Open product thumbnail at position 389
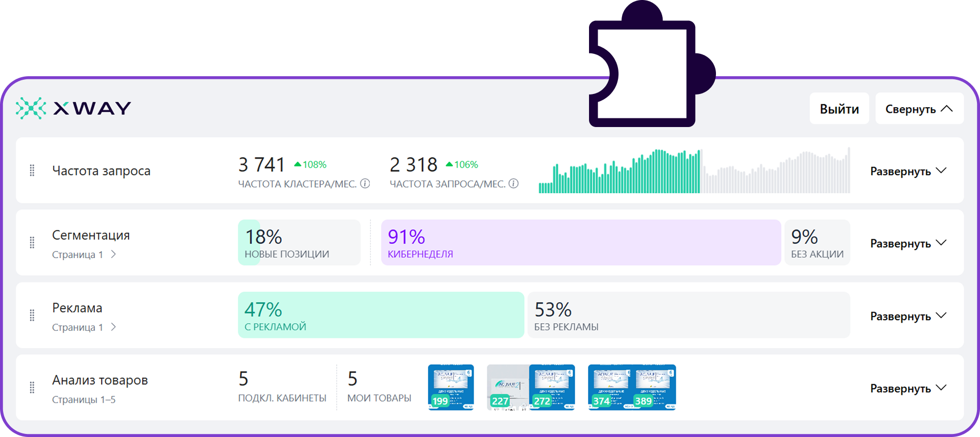980x437 pixels. pos(654,387)
